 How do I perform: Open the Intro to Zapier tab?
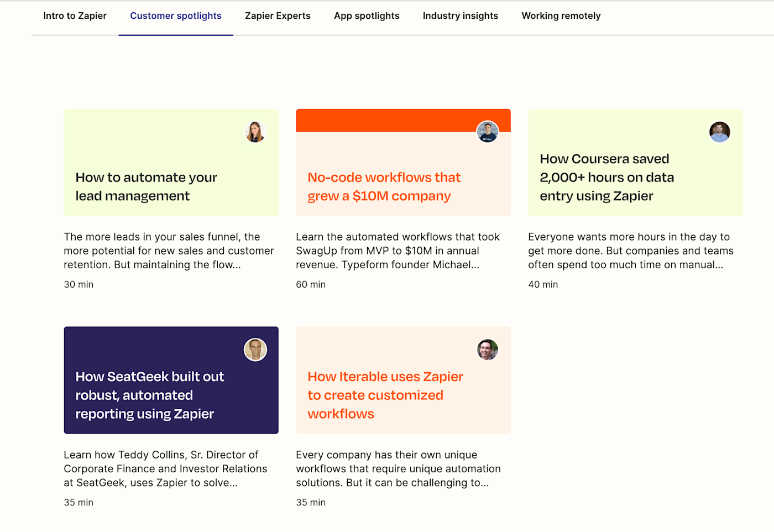tap(75, 16)
